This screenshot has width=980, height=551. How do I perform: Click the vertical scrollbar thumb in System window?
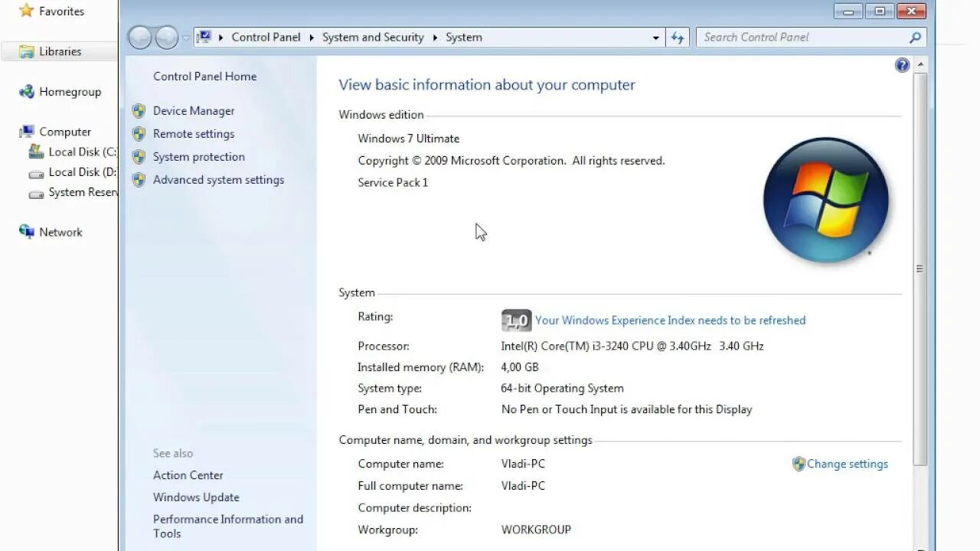[x=920, y=269]
